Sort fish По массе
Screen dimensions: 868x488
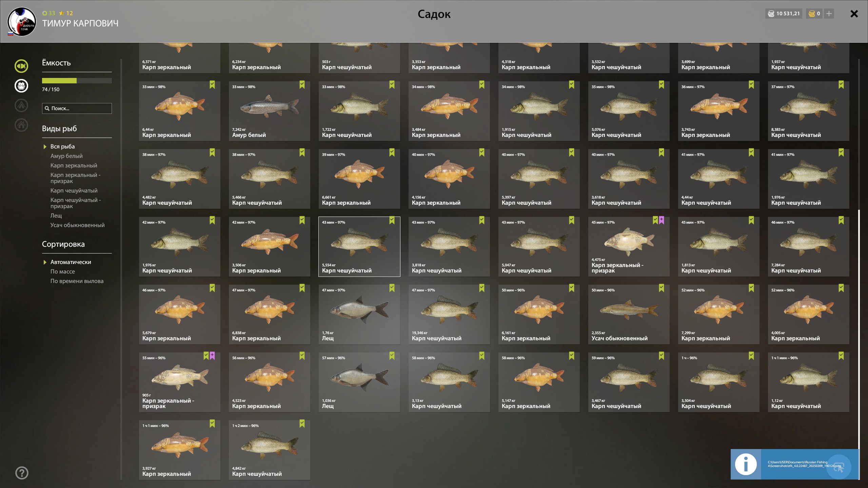pos(62,271)
